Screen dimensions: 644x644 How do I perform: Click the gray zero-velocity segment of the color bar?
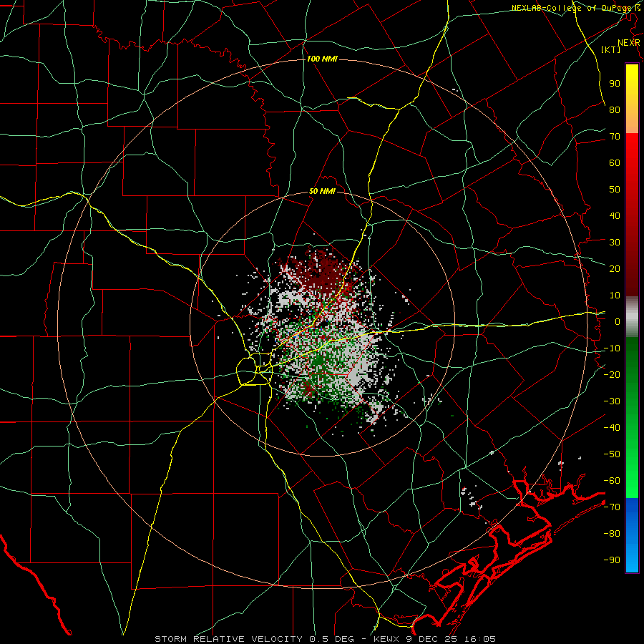coord(632,317)
